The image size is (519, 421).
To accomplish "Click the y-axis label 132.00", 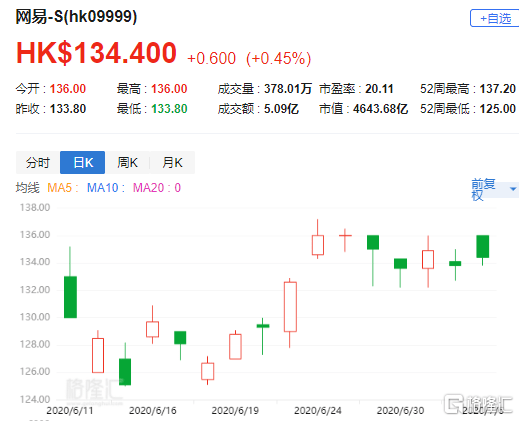I will pyautogui.click(x=35, y=290).
